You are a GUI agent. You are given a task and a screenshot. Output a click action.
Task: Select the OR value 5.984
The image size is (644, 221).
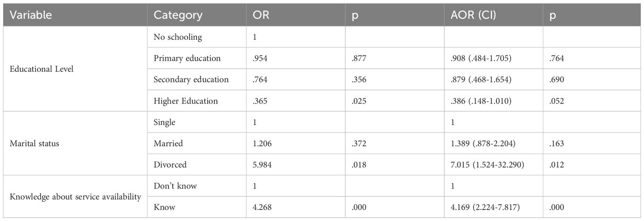pos(261,165)
